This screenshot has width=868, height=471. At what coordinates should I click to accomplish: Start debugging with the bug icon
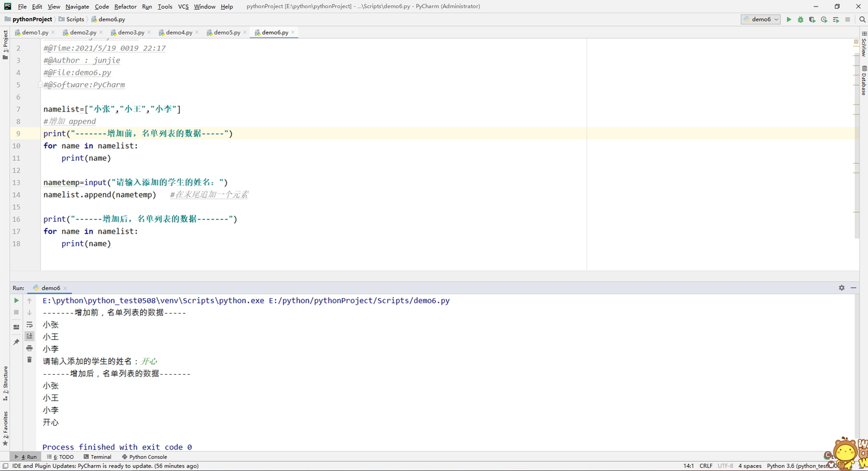800,19
